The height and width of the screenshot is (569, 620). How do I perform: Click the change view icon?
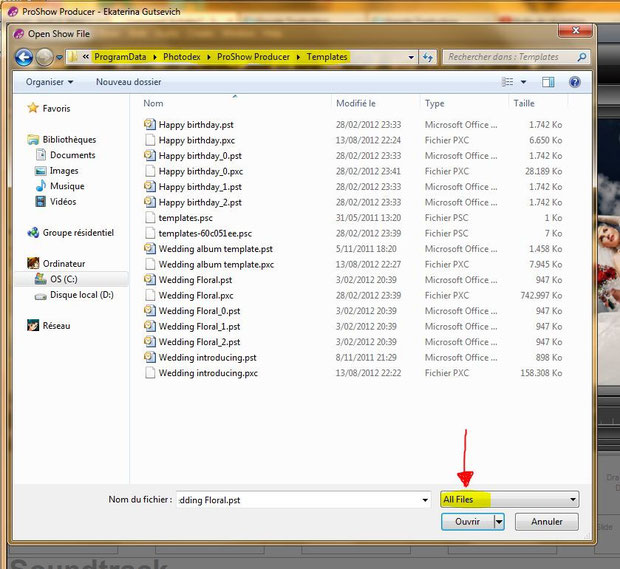pos(507,82)
